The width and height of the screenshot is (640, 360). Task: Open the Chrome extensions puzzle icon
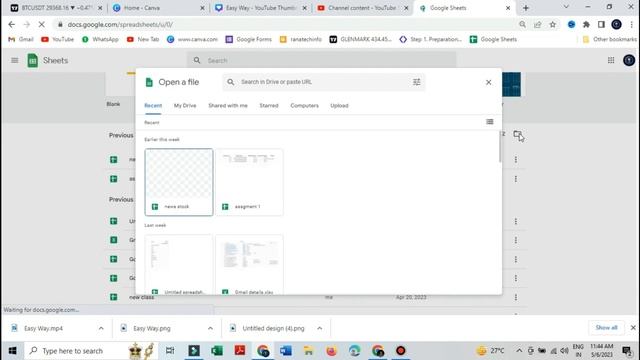(586, 24)
